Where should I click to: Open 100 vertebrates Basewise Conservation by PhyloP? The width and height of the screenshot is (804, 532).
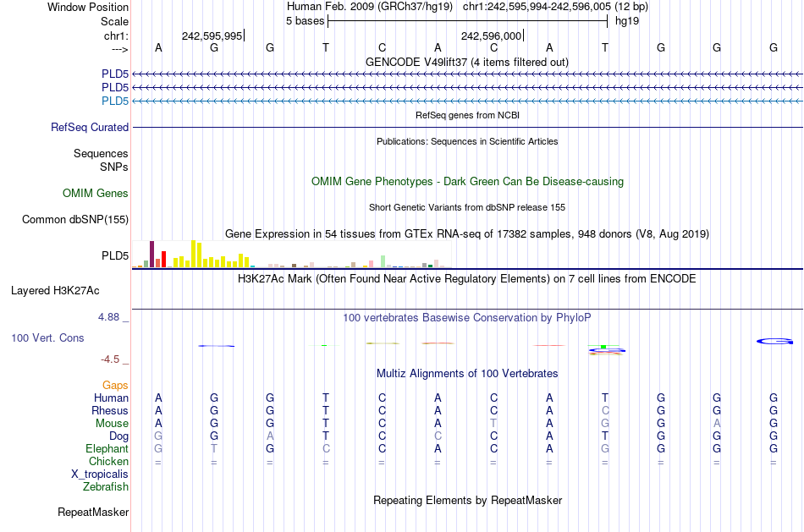[x=466, y=318]
